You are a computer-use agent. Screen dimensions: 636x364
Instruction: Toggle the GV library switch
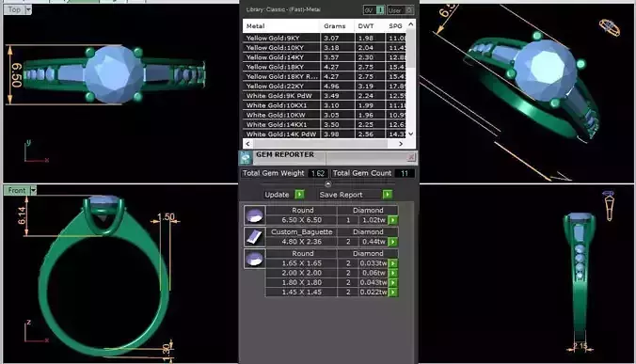tap(374, 10)
